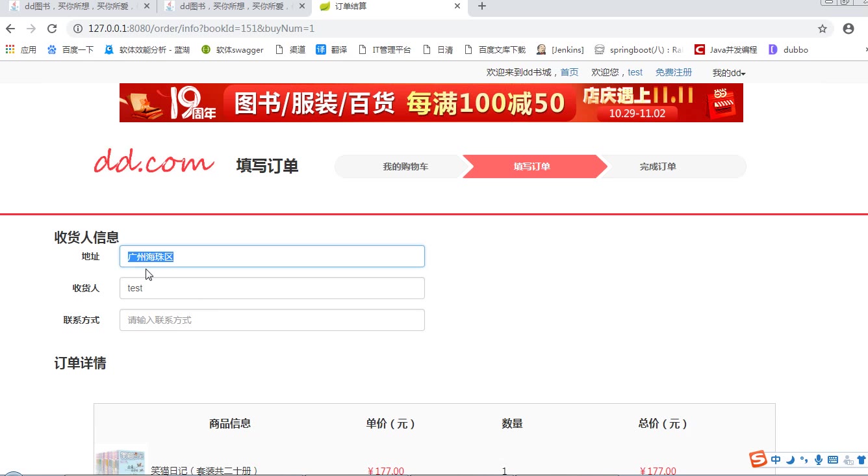Viewport: 868px width, 476px height.
Task: Click the address bar URL
Action: [x=201, y=29]
